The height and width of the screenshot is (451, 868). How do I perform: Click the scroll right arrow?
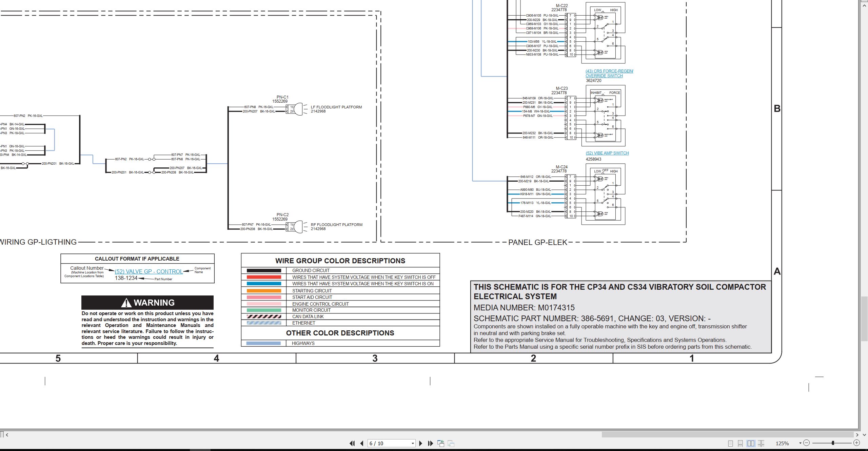(x=857, y=434)
